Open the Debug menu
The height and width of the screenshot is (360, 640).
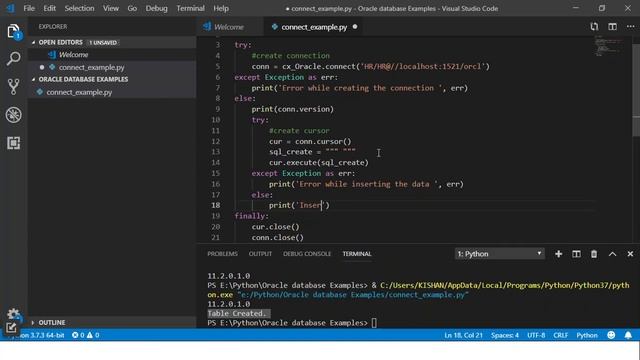click(156, 8)
